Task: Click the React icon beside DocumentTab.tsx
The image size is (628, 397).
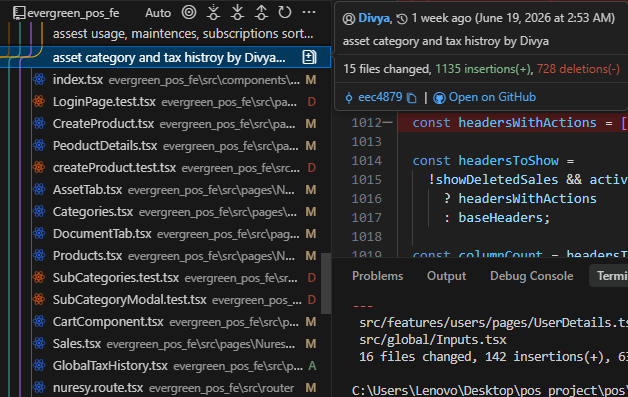Action: point(39,234)
